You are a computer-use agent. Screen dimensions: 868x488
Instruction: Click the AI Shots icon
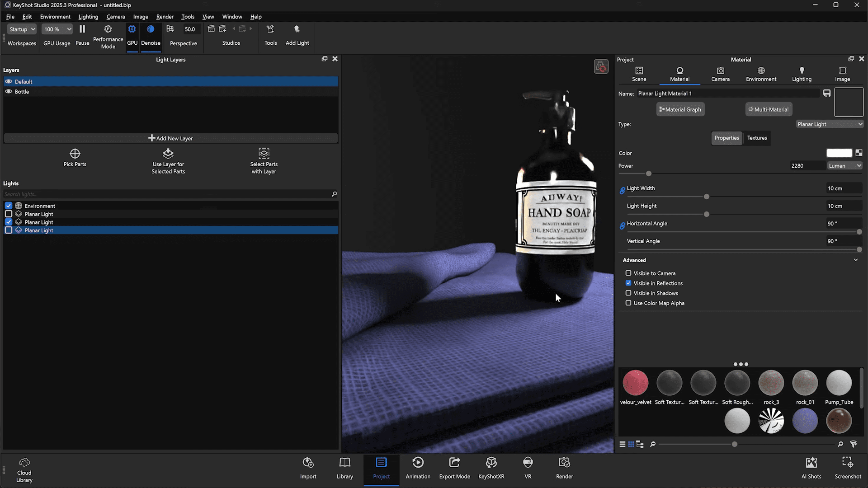pyautogui.click(x=811, y=463)
